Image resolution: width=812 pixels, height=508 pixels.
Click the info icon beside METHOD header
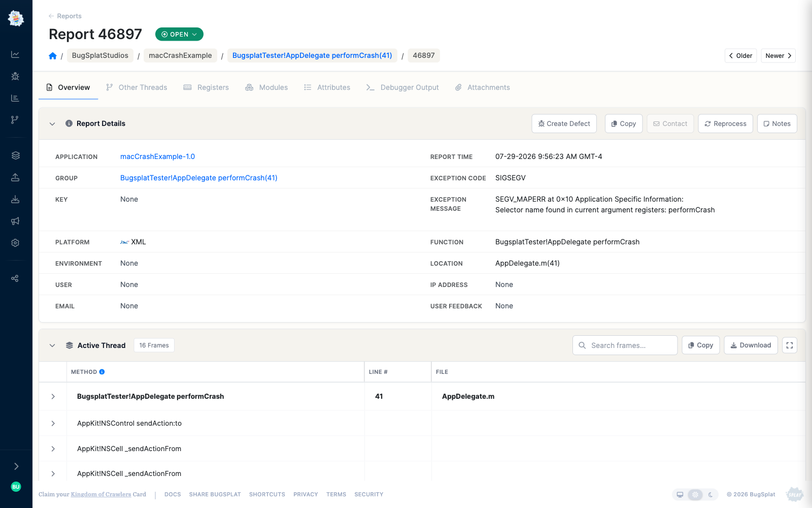(102, 372)
